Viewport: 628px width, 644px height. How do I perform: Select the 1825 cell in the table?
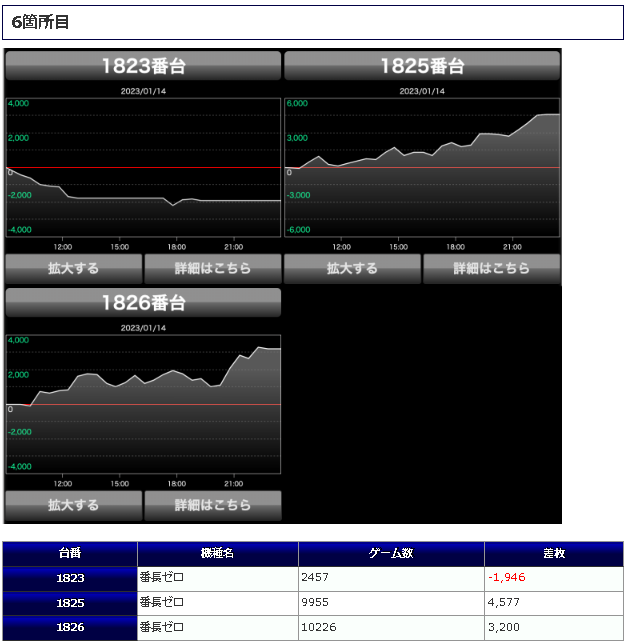tap(70, 603)
